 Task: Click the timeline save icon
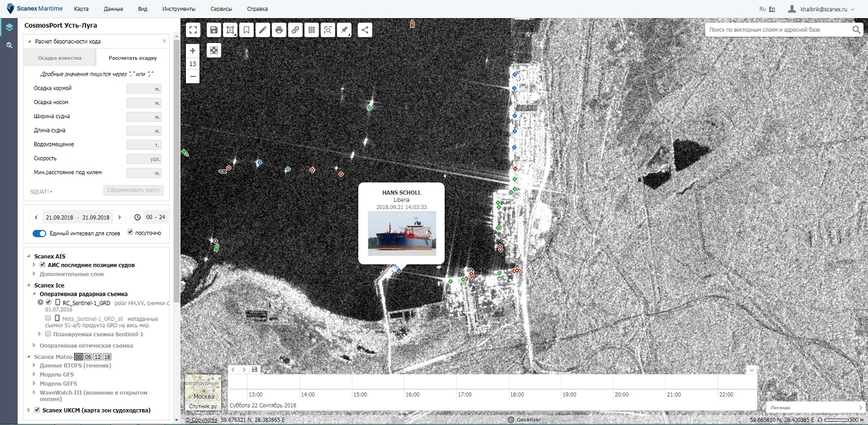pyautogui.click(x=255, y=370)
